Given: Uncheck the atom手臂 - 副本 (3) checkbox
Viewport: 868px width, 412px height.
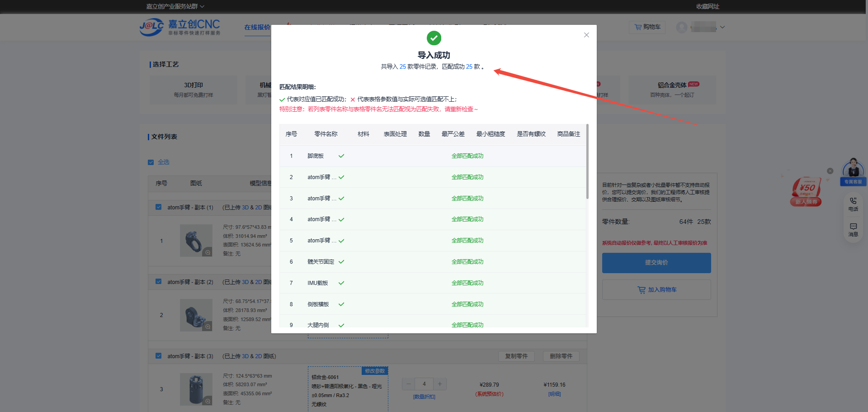Looking at the screenshot, I should click(158, 356).
